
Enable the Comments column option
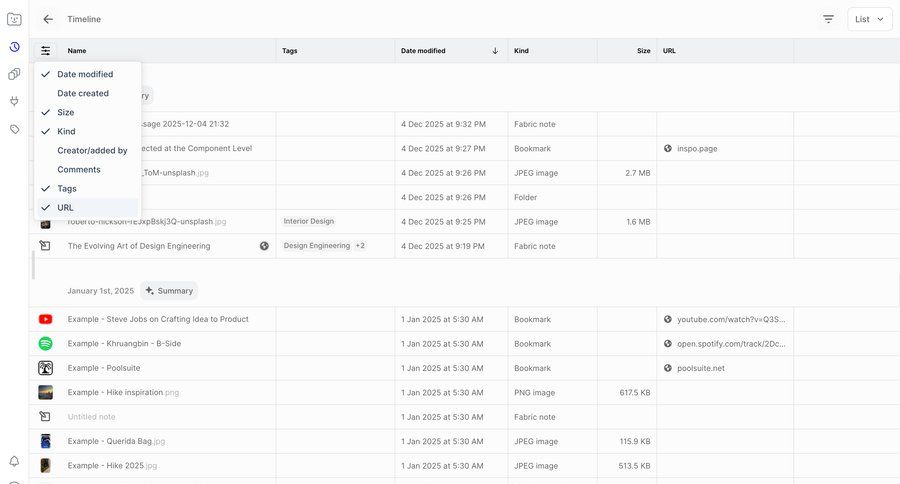point(88,169)
